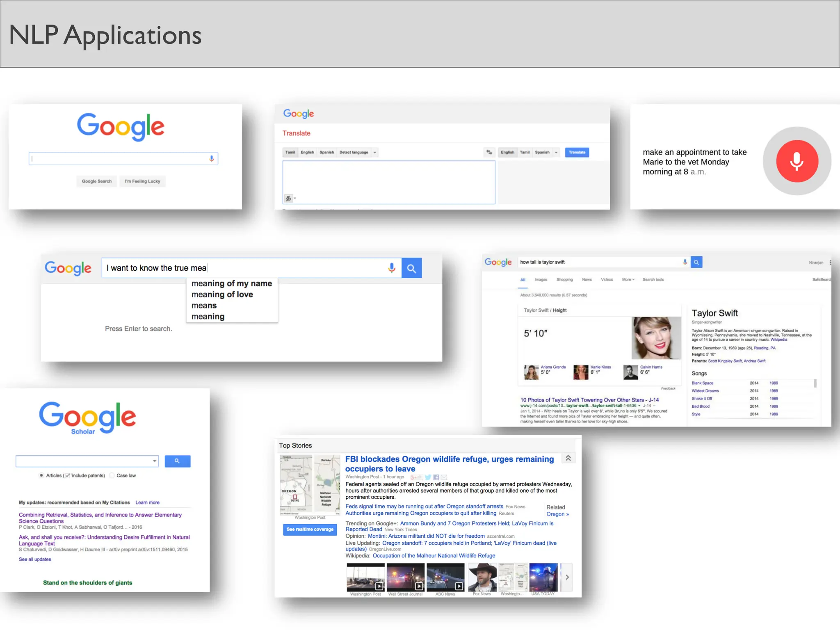
Task: Toggle the include patents checkbox
Action: (68, 475)
